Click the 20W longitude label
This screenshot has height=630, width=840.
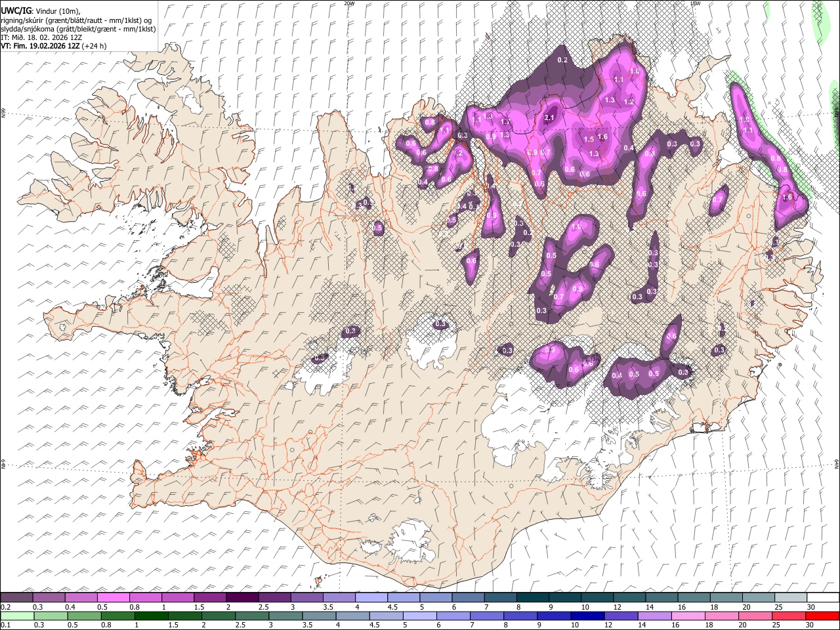(x=349, y=3)
